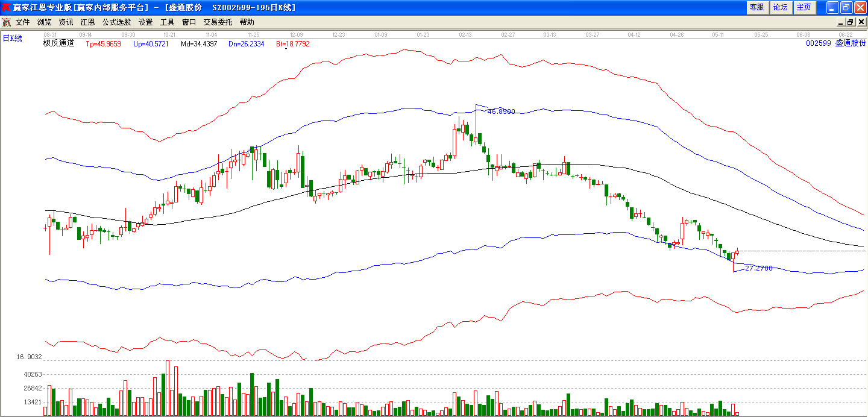Click the 日K线 period label

12,39
